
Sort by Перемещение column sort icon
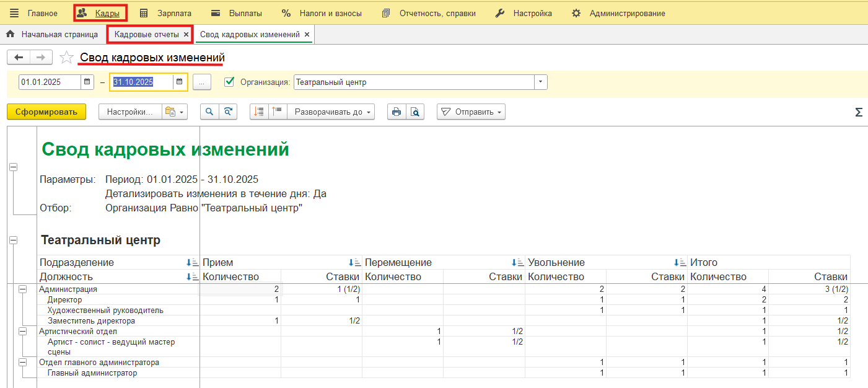(517, 263)
